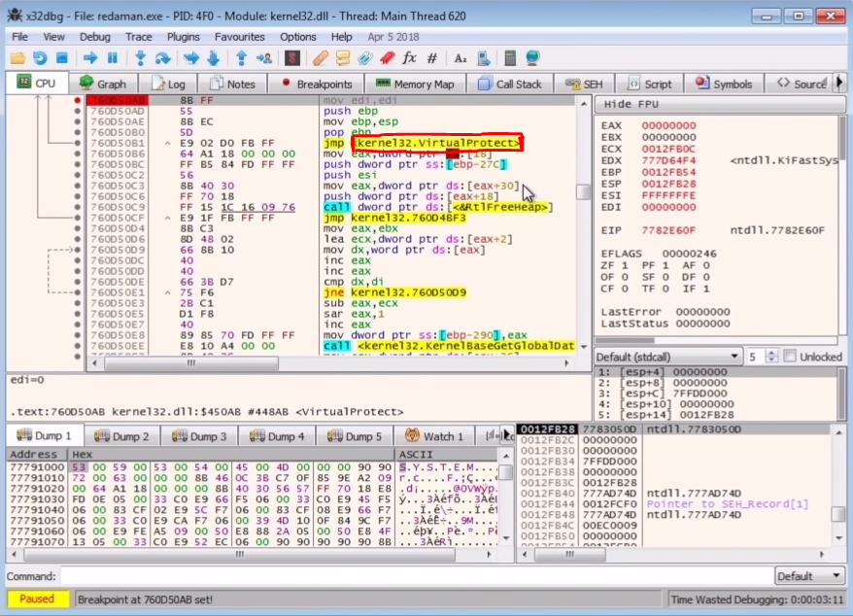
Task: Open Functions with the fx icon
Action: pos(410,57)
